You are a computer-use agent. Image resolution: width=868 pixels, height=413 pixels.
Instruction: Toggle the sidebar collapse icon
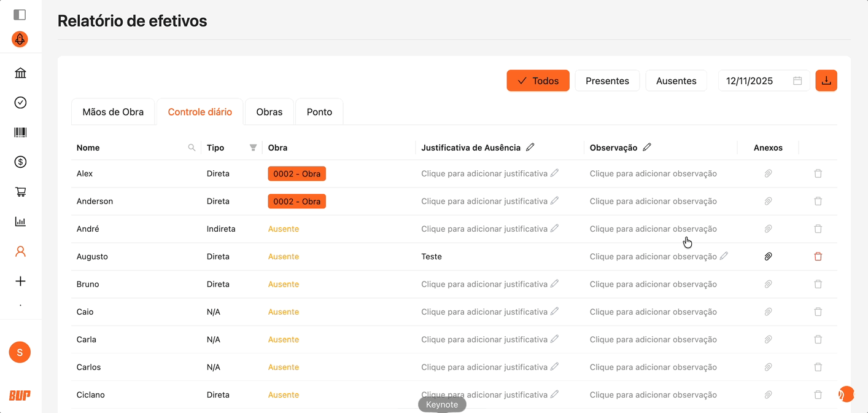20,14
